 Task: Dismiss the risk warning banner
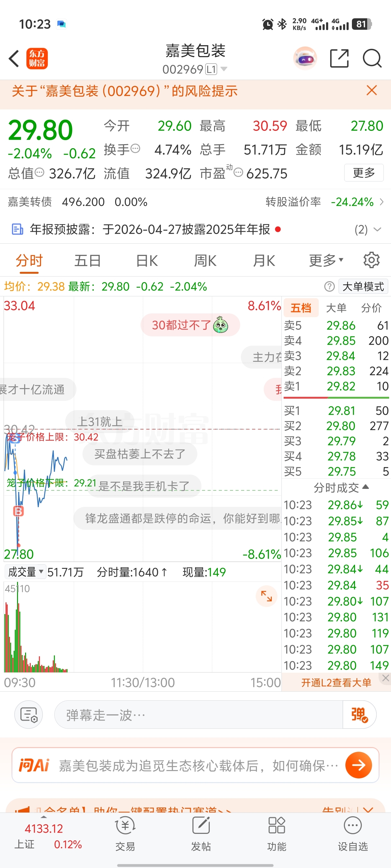(x=372, y=90)
